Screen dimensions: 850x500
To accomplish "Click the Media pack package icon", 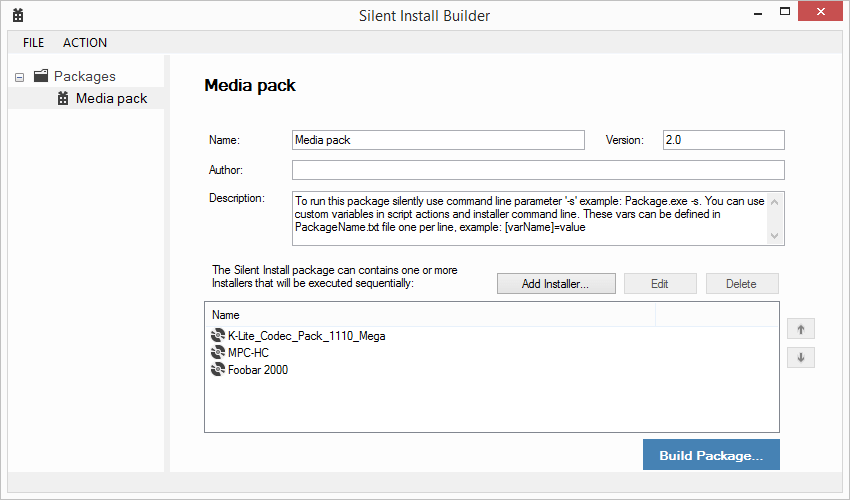I will [x=63, y=98].
